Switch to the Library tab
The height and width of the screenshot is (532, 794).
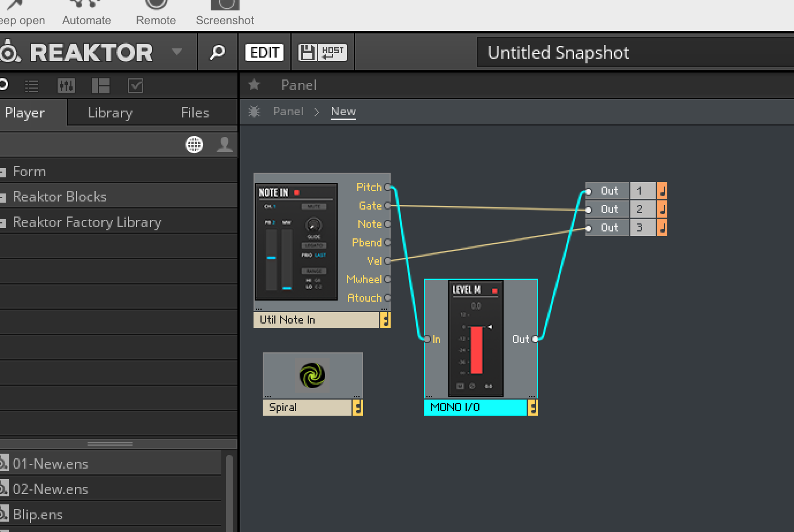click(110, 113)
